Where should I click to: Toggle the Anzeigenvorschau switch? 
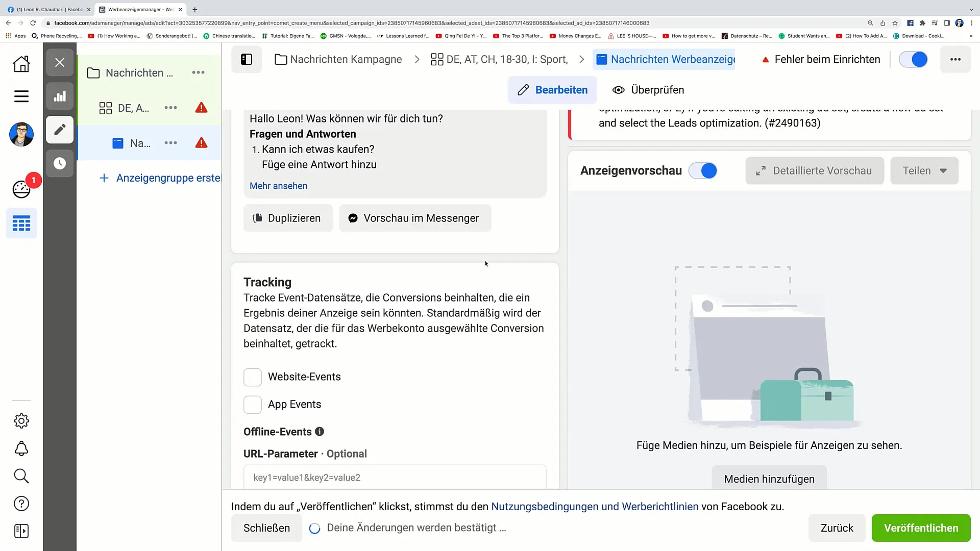tap(703, 171)
